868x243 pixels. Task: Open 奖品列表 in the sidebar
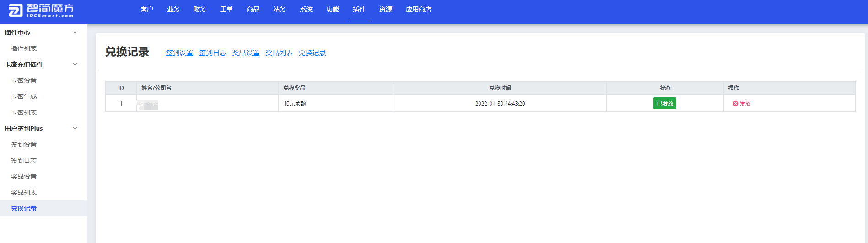tap(24, 192)
